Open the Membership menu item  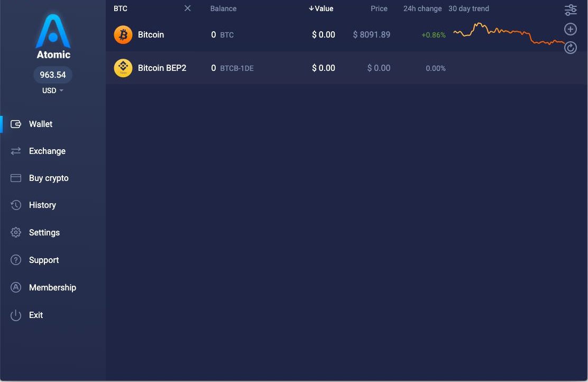(x=52, y=287)
